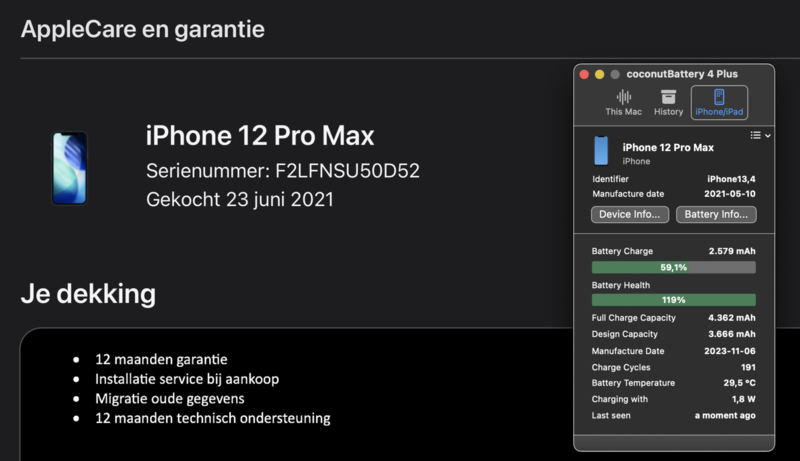
Task: Open the device list dropdown
Action: coord(760,135)
